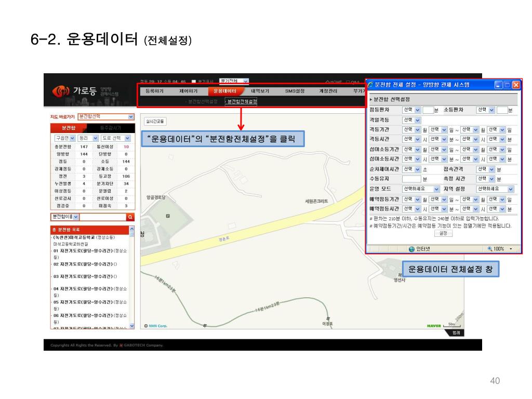Open the 지역 설정 선택하세요 dropdown
Viewport: 532px width, 399px height.
pyautogui.click(x=495, y=189)
